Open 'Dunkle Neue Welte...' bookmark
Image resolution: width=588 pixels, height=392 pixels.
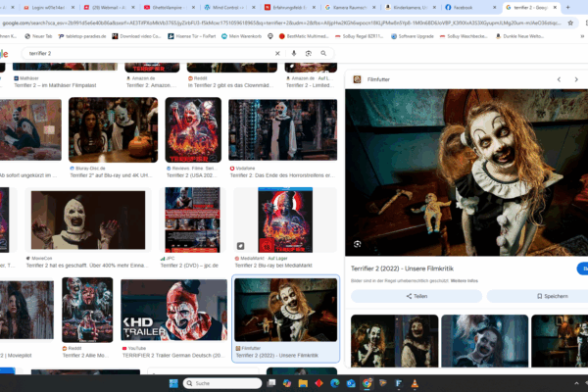point(519,36)
